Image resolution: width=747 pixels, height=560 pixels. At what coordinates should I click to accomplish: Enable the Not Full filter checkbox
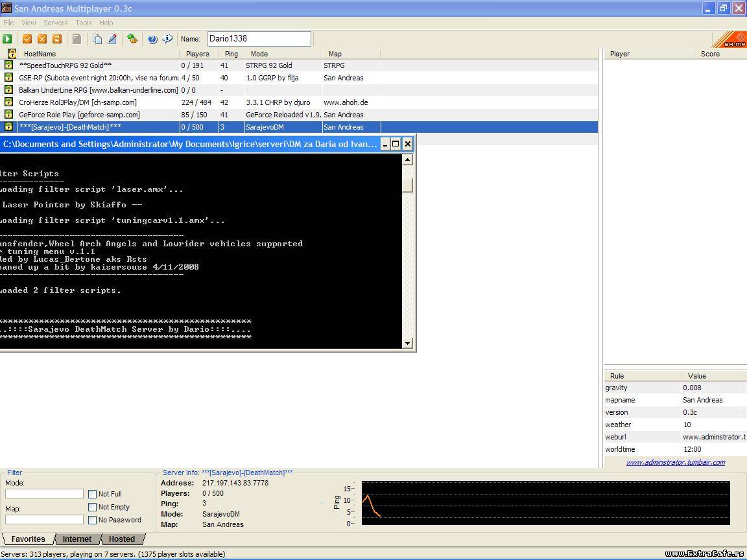point(92,494)
